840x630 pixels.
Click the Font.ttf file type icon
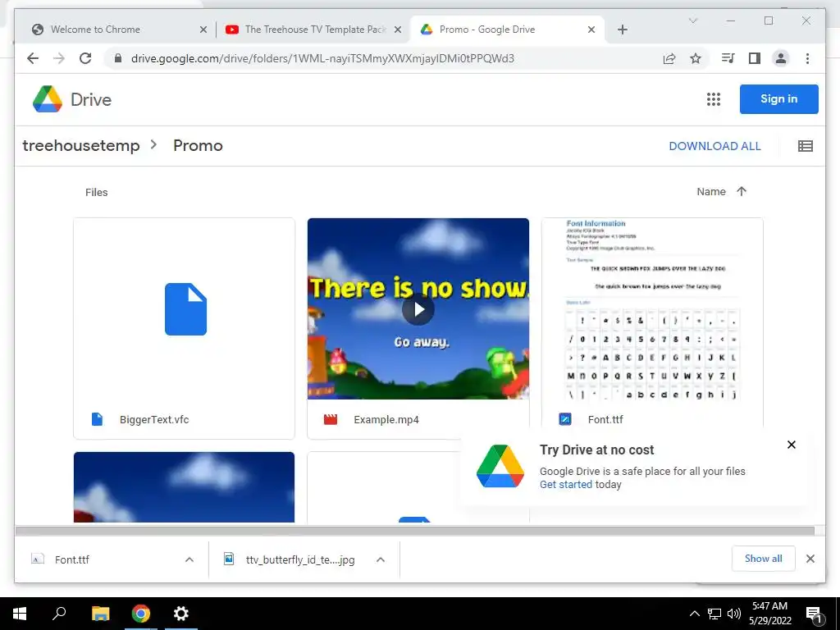[x=565, y=419]
